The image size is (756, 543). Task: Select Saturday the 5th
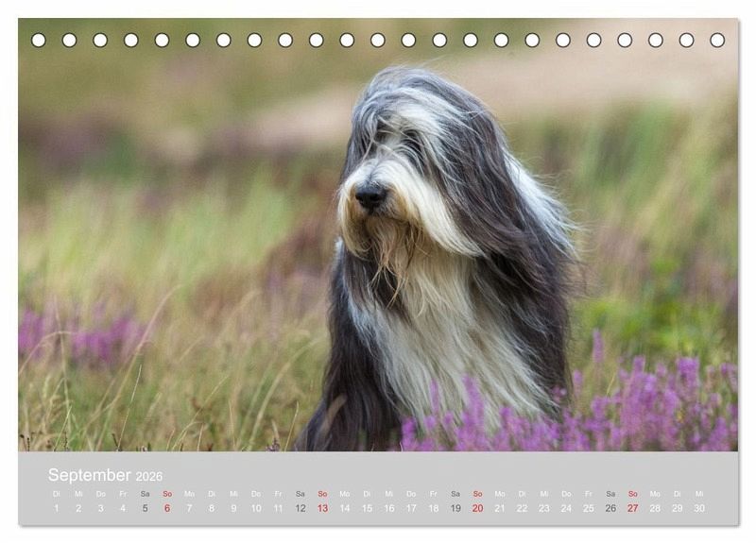(145, 508)
